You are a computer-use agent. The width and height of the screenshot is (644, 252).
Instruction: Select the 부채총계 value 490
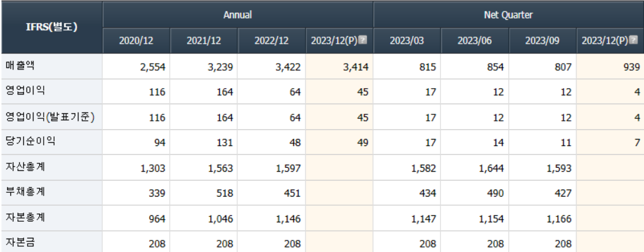point(496,194)
